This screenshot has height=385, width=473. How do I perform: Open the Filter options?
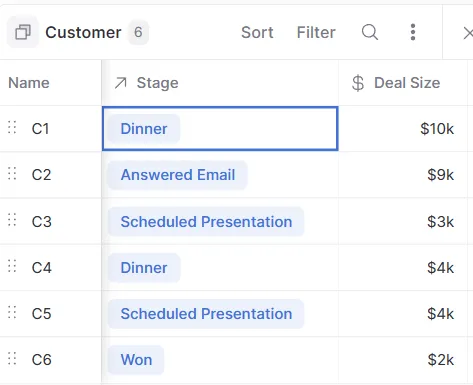[x=316, y=32]
